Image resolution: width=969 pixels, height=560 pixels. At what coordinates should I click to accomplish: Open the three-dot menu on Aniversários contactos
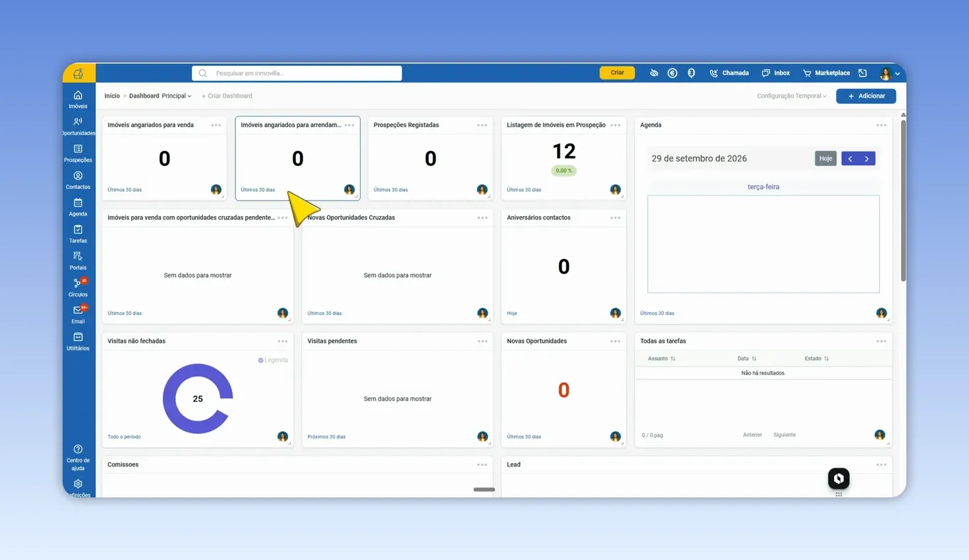click(615, 218)
